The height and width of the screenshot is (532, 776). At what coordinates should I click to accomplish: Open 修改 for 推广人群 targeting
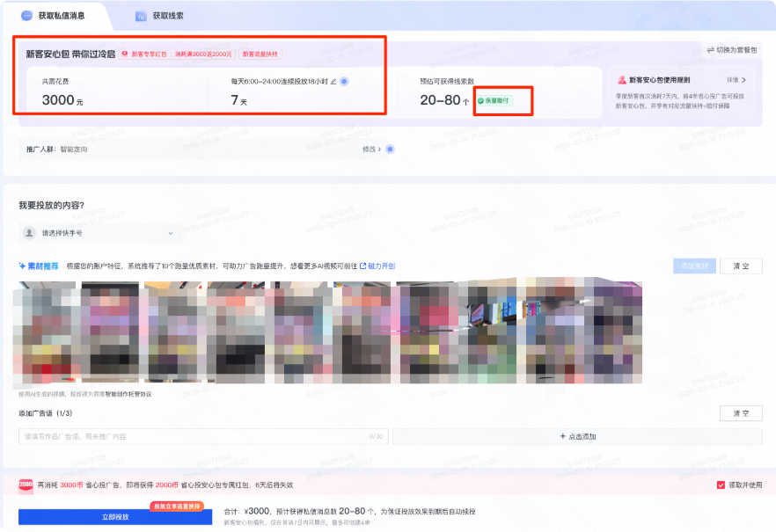[371, 149]
